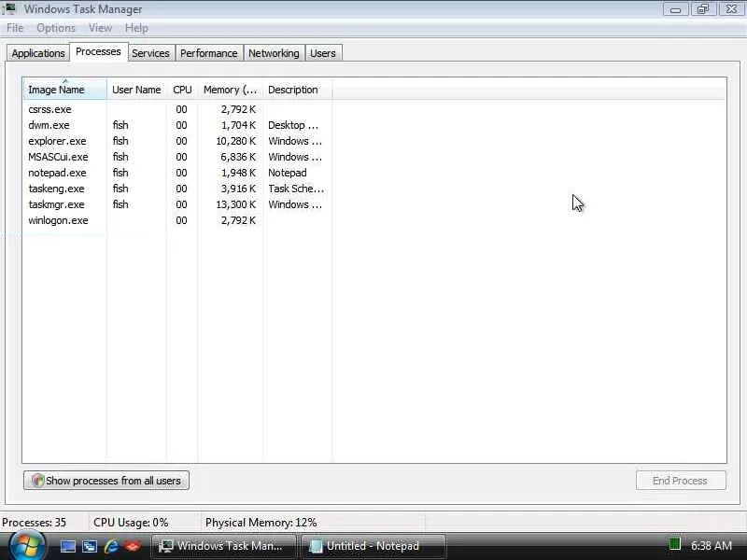Minimize the Task Manager window
This screenshot has height=560, width=747.
pos(675,9)
